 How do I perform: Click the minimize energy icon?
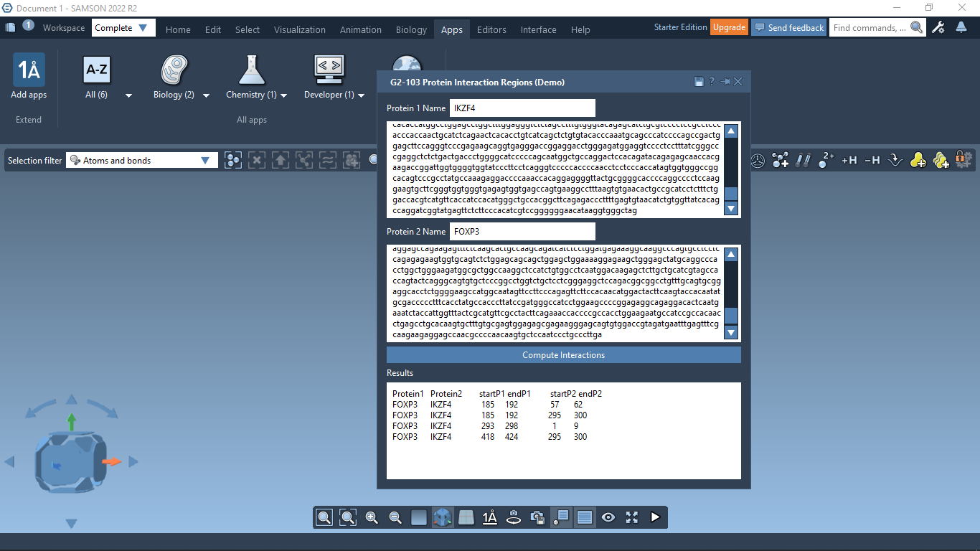(895, 160)
